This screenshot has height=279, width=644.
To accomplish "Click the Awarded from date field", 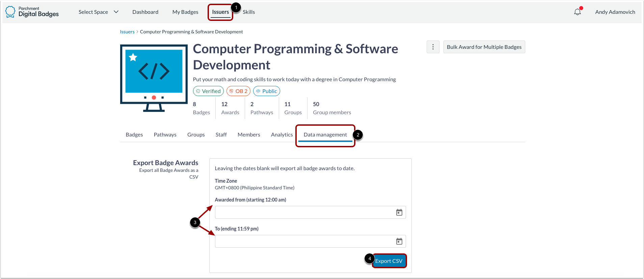I will click(310, 212).
